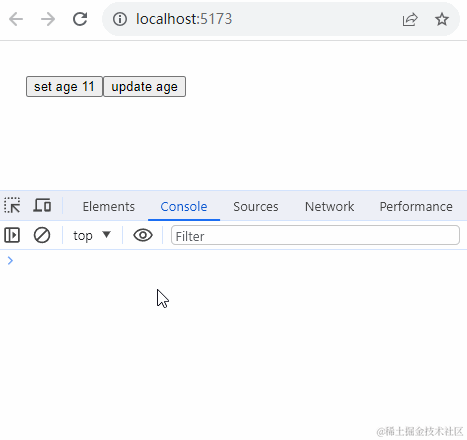467x440 pixels.
Task: Reload the localhost page
Action: [80, 19]
